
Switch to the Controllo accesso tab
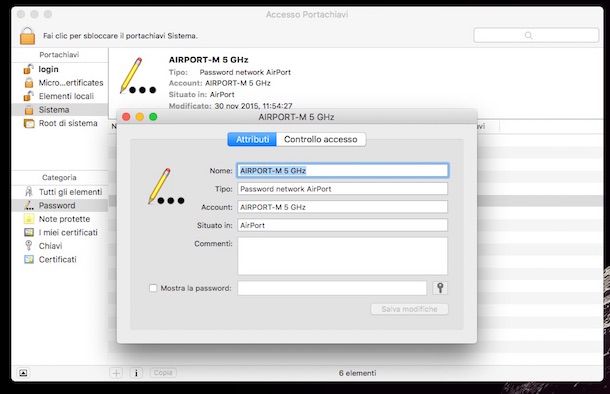321,139
